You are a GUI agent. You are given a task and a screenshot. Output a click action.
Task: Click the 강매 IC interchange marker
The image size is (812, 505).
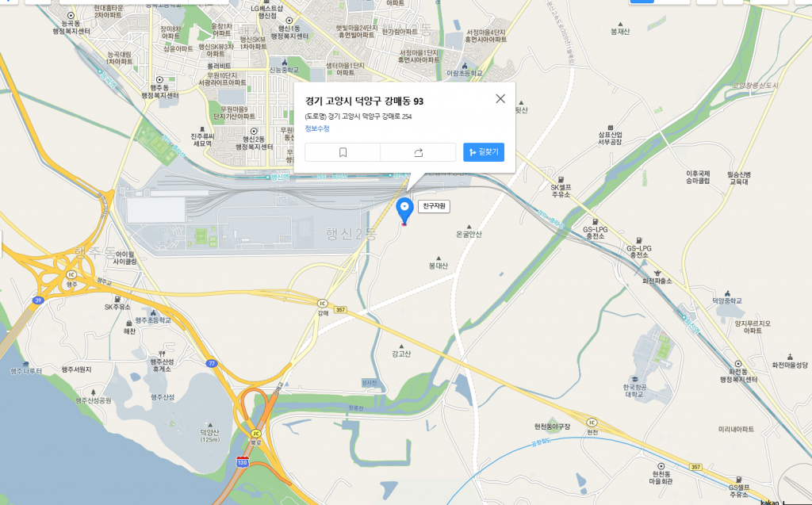pyautogui.click(x=323, y=304)
